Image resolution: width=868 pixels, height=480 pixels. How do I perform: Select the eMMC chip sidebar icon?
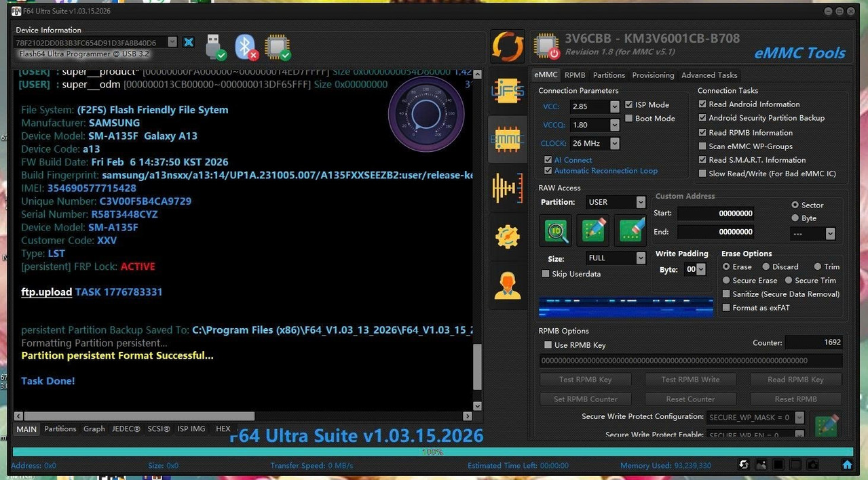[507, 140]
